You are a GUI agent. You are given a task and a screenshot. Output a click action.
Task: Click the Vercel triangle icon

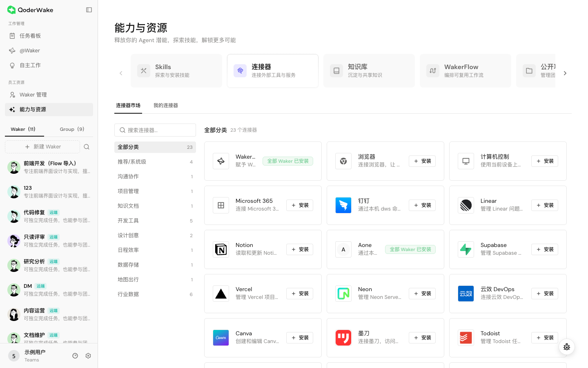click(x=221, y=294)
